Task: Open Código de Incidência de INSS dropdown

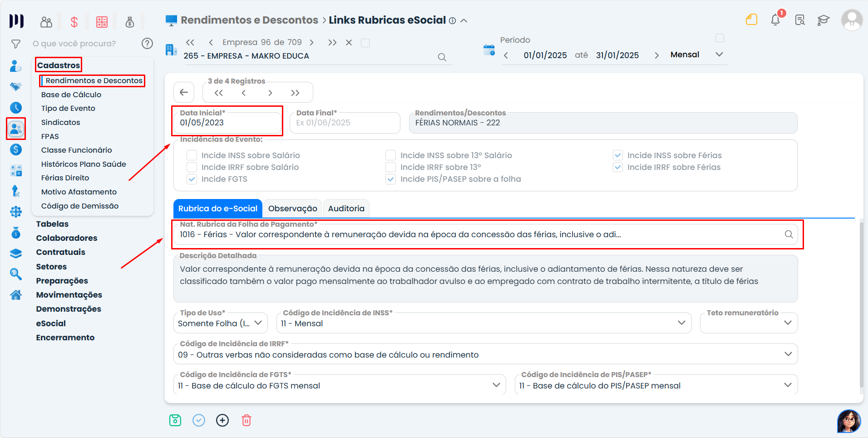Action: (484, 323)
